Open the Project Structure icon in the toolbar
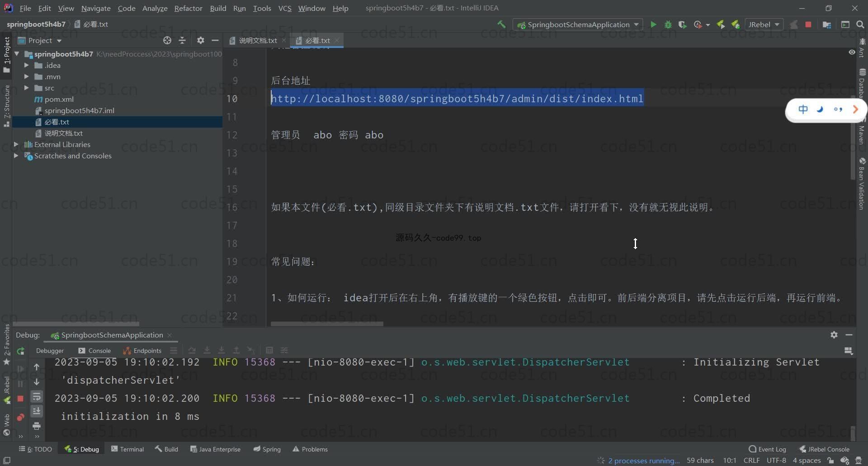This screenshot has width=868, height=466. [827, 24]
